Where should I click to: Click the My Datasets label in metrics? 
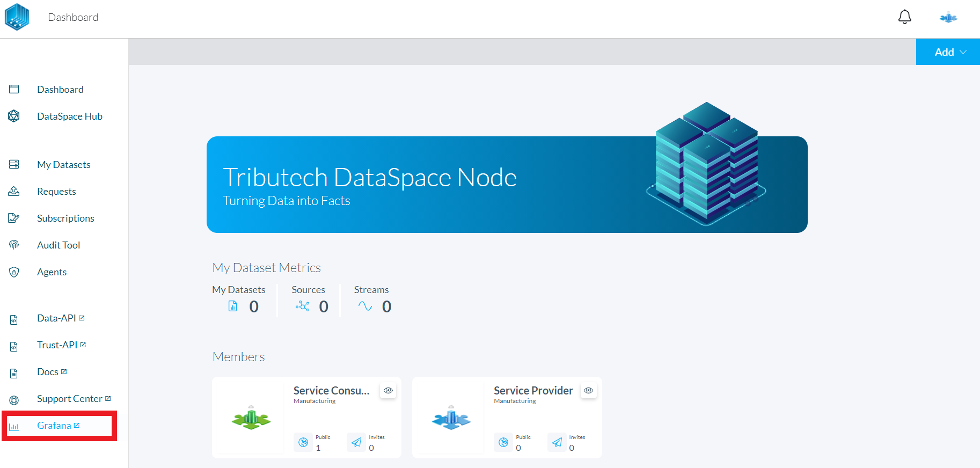point(239,290)
